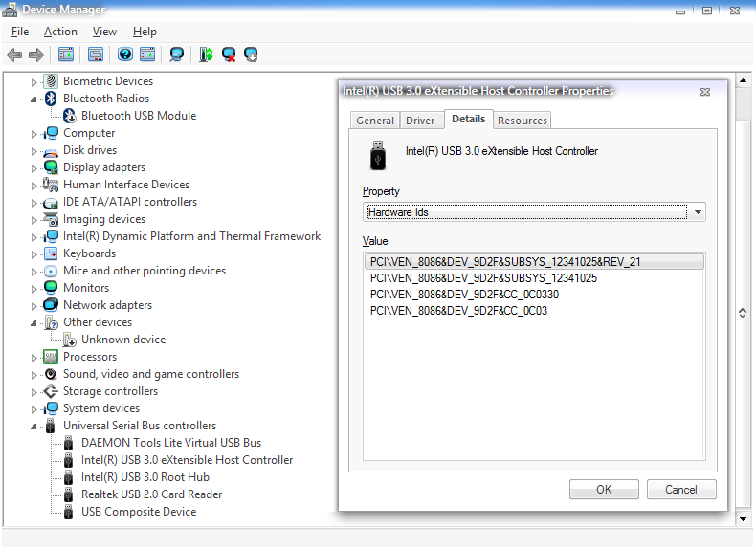Click the Bluetooth USB Module icon
This screenshot has height=549, width=756.
point(70,116)
